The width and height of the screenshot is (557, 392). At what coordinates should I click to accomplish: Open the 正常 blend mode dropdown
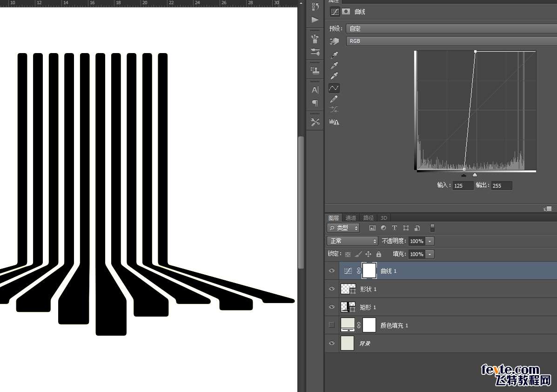(x=353, y=241)
